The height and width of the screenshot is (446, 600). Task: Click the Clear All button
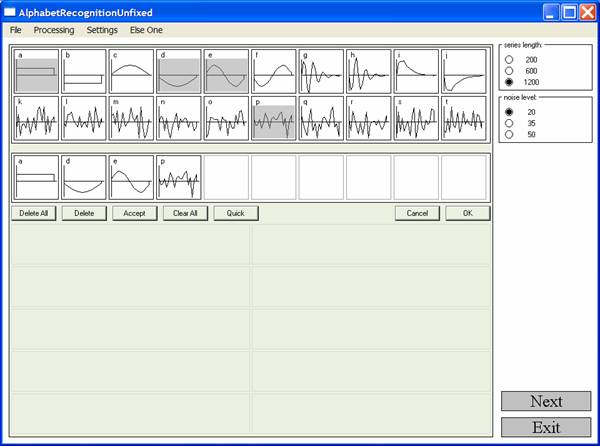[185, 213]
